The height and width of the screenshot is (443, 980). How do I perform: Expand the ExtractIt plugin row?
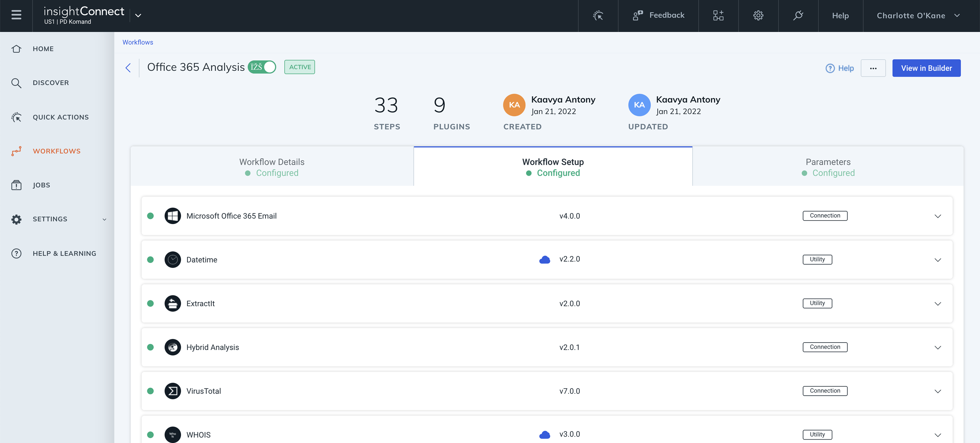coord(938,304)
